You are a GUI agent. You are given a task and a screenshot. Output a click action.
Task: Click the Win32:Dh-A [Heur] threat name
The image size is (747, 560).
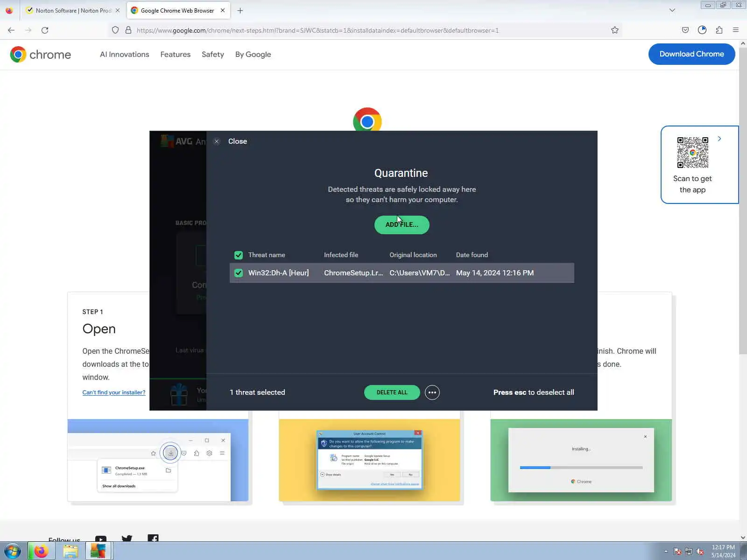278,273
